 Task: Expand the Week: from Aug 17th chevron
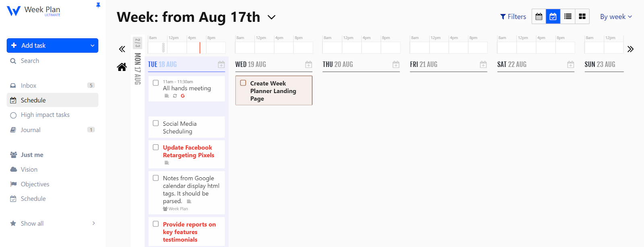click(x=272, y=17)
